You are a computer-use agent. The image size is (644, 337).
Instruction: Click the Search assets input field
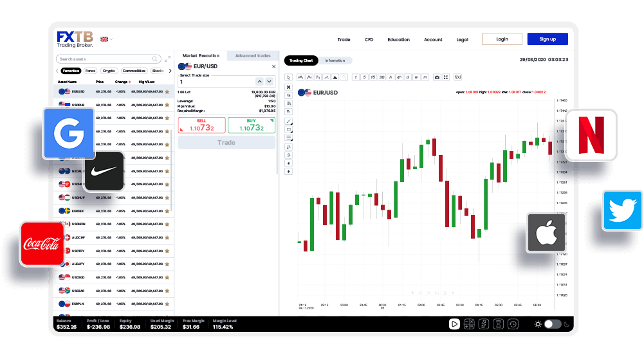109,59
